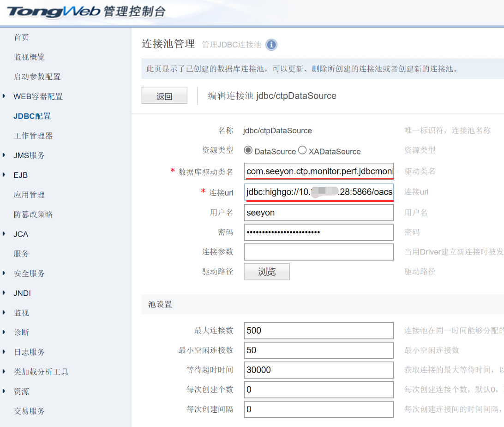Image resolution: width=504 pixels, height=427 pixels.
Task: Expand the 安全服务 menu arrow
Action: point(4,273)
